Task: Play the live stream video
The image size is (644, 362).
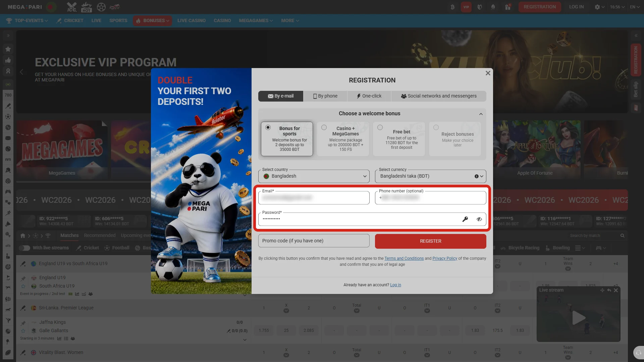Action: tap(579, 318)
